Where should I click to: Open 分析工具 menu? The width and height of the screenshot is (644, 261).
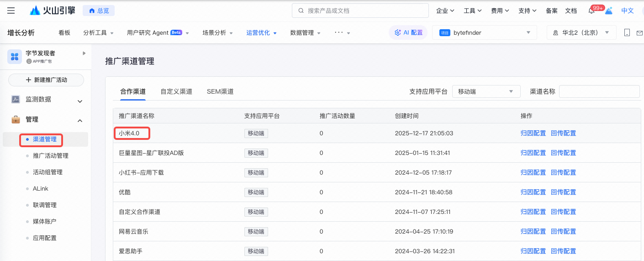(98, 33)
